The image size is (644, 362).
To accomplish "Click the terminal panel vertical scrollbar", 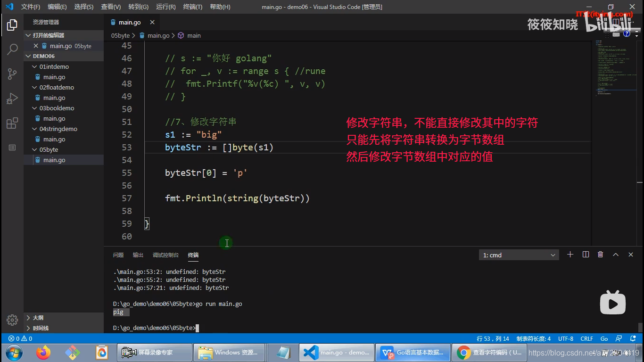I will click(x=640, y=327).
